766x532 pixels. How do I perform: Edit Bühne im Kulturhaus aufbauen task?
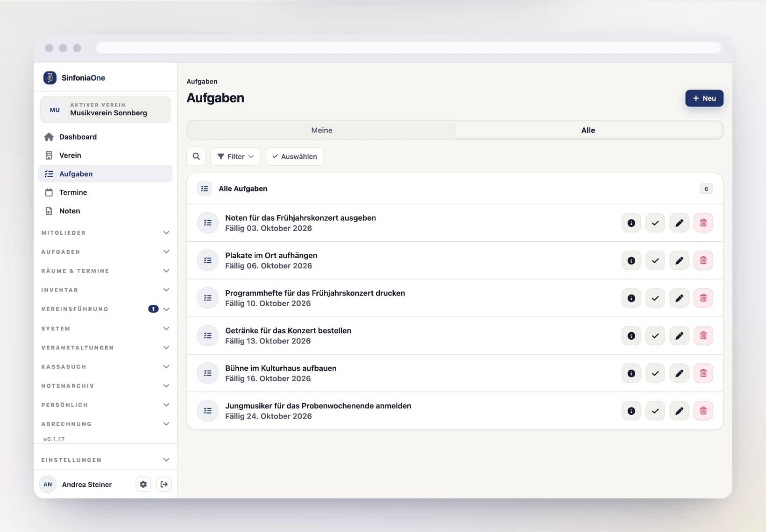[x=679, y=373]
